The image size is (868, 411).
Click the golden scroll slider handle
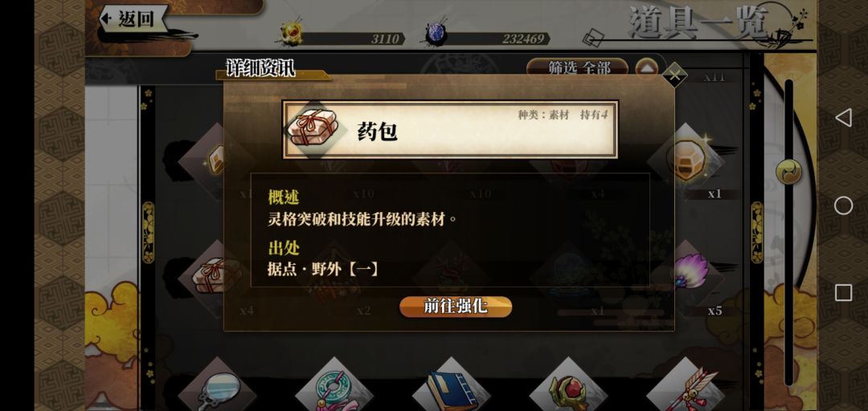pos(788,172)
